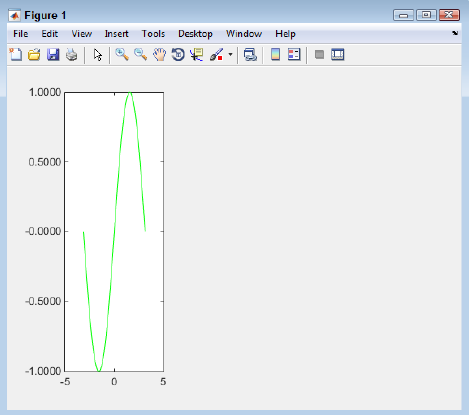This screenshot has width=469, height=415.
Task: Open the View menu
Action: 82,34
